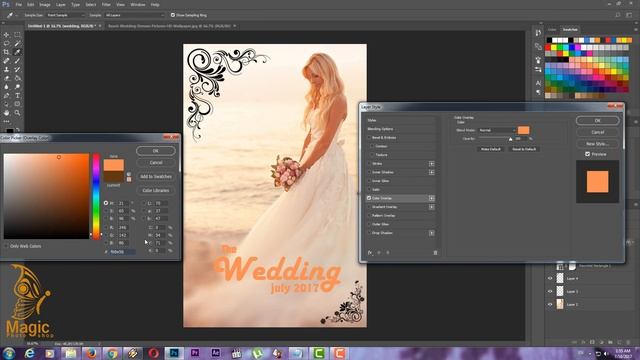Click the plus icon beside Gradient Overlay effect
Image resolution: width=640 pixels, height=360 pixels.
(x=431, y=207)
